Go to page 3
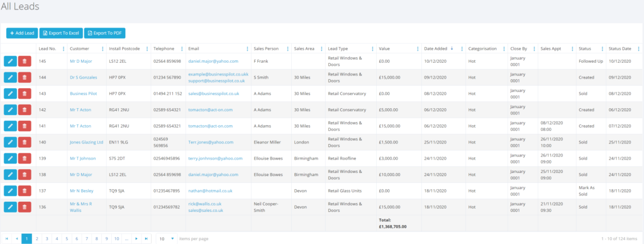 click(47, 239)
